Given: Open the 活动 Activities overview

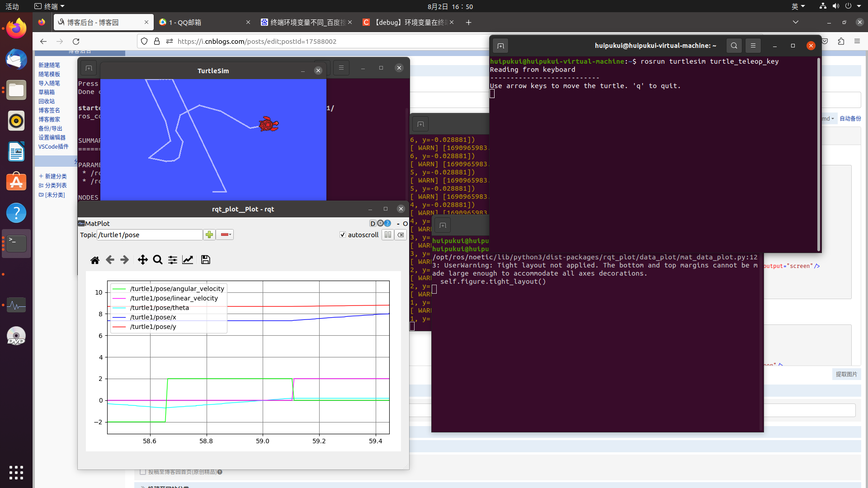Looking at the screenshot, I should [12, 6].
